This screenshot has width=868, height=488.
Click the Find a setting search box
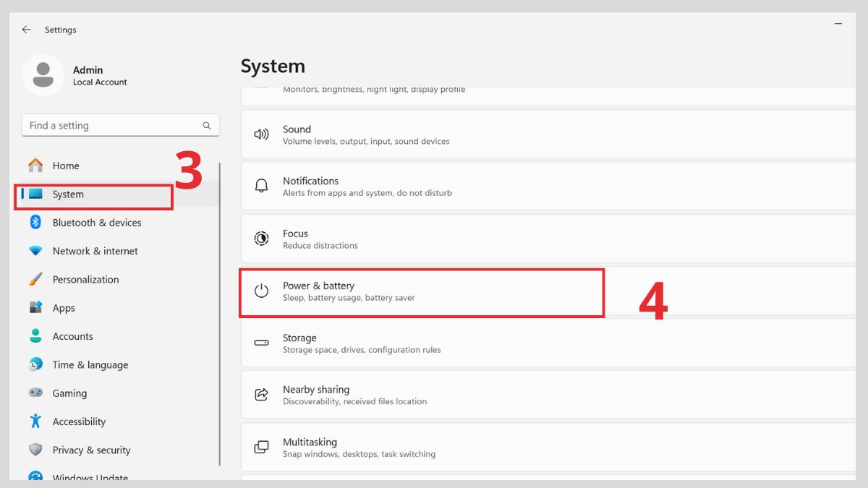(109, 124)
